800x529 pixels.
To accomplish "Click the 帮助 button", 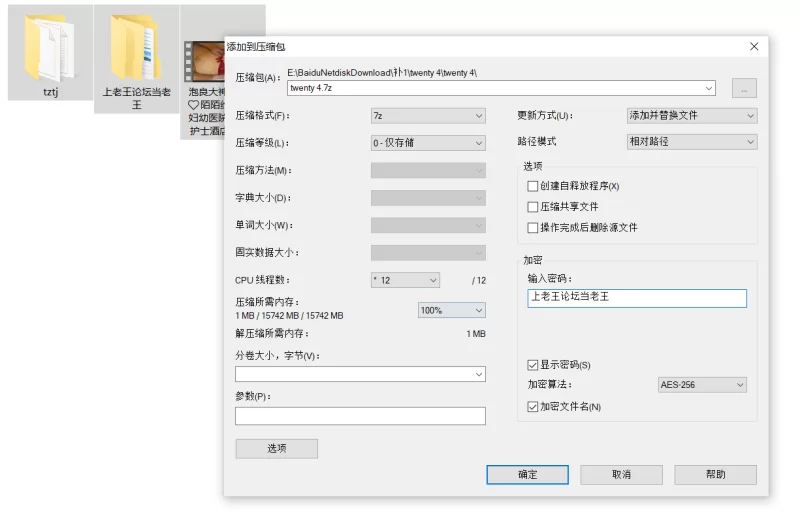I will pos(715,475).
